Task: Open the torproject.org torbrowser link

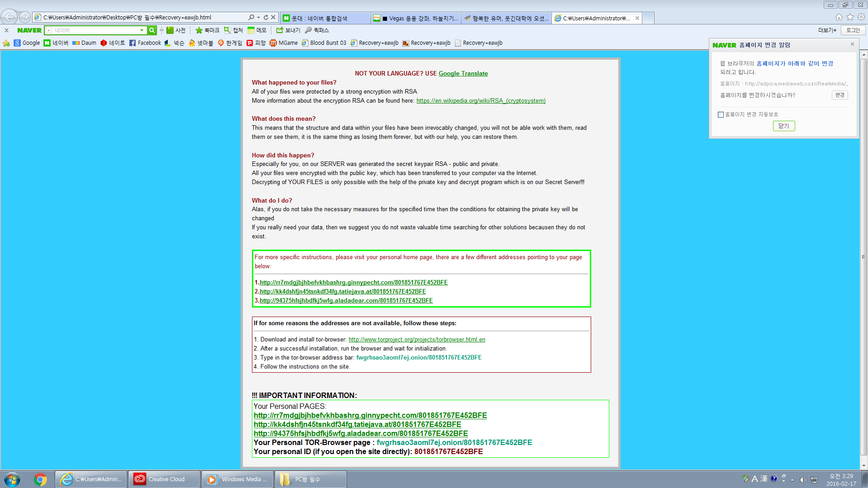Action: 417,339
